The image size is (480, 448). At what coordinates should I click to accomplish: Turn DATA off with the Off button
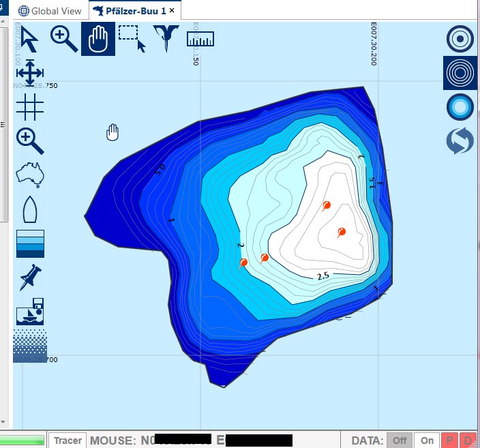coord(399,440)
